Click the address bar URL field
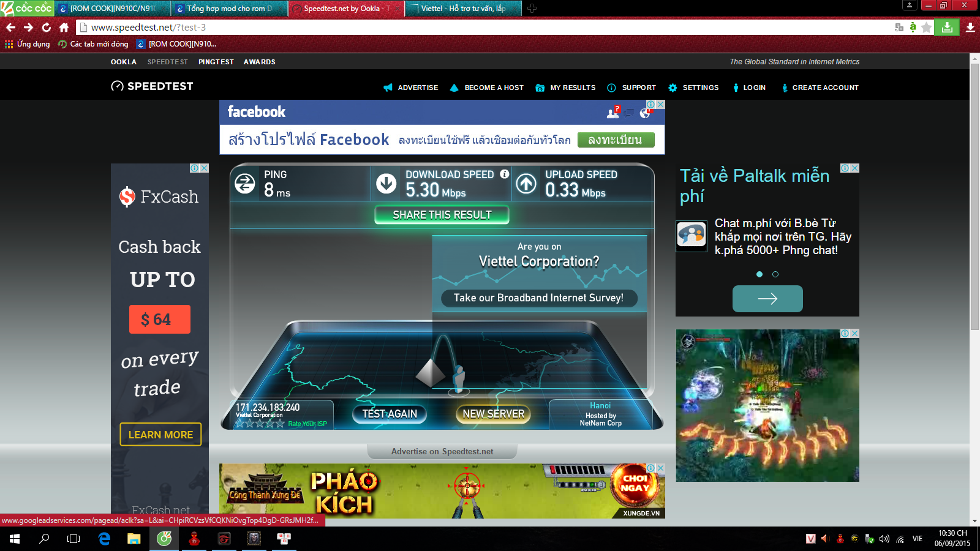The height and width of the screenshot is (551, 980). click(x=429, y=28)
